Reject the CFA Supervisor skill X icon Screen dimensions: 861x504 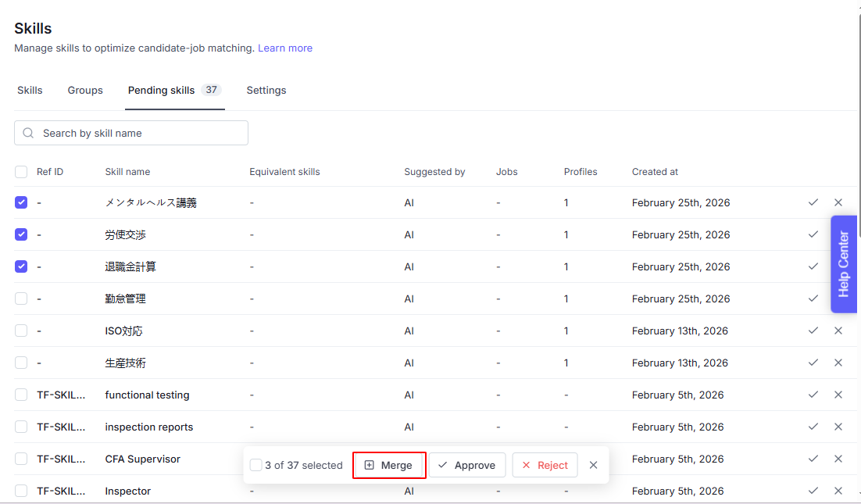point(838,459)
